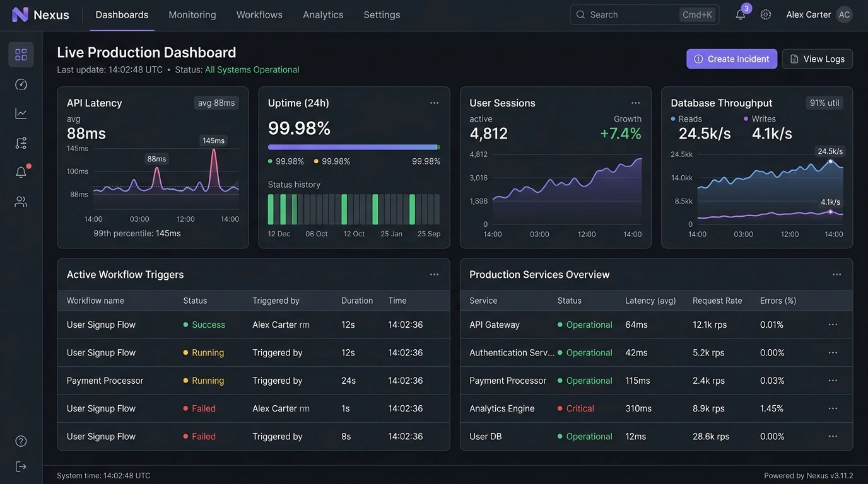Screen dimensions: 868x484
Task: Click the AC user avatar
Action: 845,14
